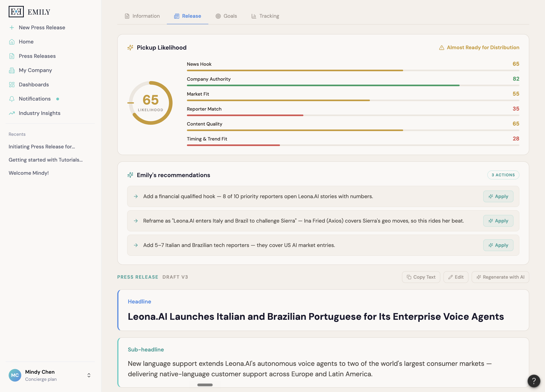Viewport: 545px width, 392px height.
Task: Click the Timing & Trend Fit score 28
Action: (x=516, y=139)
